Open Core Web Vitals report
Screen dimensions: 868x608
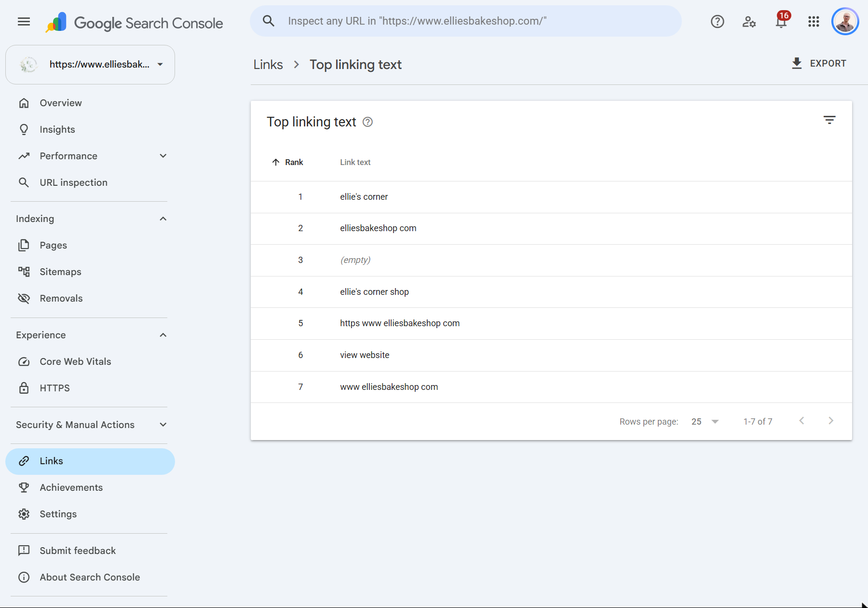(x=90, y=361)
